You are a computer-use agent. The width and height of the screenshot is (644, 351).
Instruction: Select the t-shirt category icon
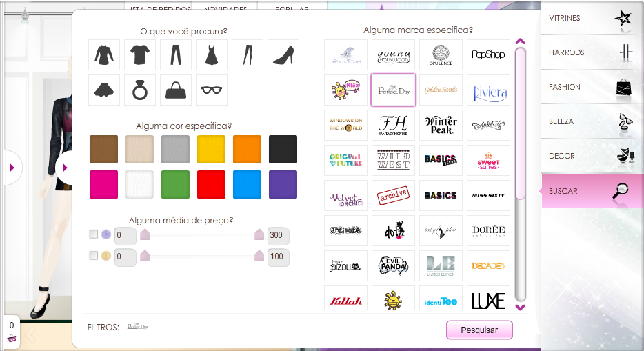pos(140,55)
